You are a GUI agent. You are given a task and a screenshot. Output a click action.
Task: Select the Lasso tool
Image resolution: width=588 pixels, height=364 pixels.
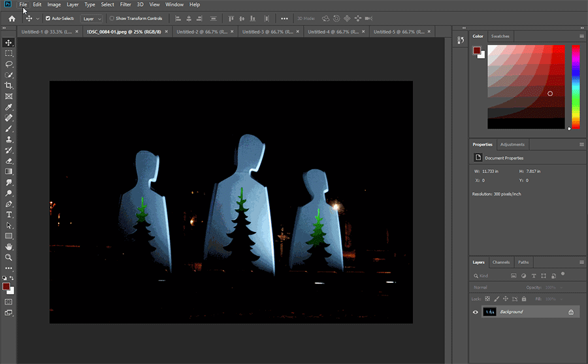tap(8, 64)
